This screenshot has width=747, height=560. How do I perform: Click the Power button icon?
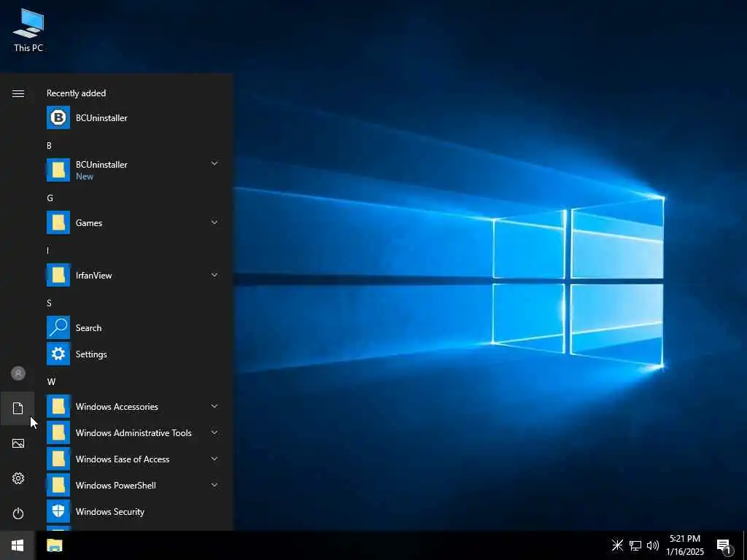(18, 513)
